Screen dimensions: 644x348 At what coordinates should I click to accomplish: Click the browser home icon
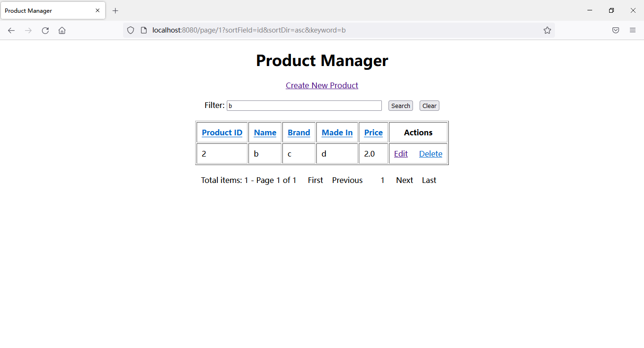point(62,30)
